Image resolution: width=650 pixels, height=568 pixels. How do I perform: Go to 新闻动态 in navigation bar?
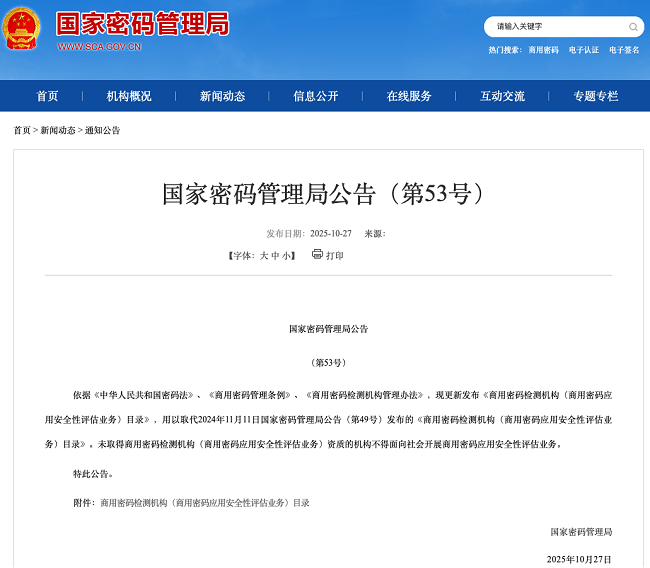222,96
